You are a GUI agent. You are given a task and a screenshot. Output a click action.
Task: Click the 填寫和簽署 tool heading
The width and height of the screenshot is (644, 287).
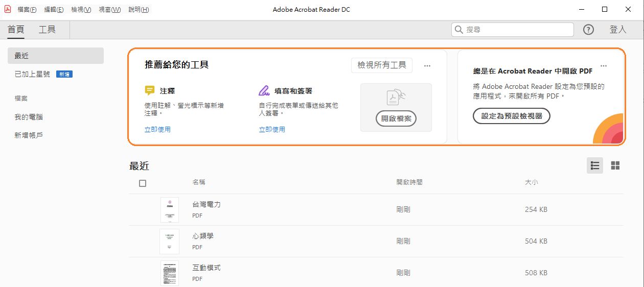(293, 91)
